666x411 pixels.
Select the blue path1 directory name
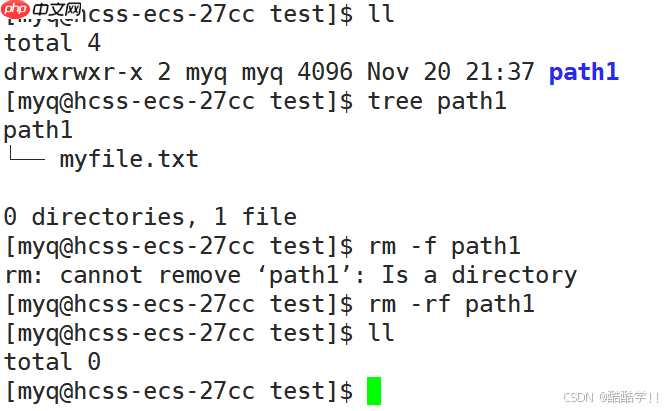click(583, 72)
